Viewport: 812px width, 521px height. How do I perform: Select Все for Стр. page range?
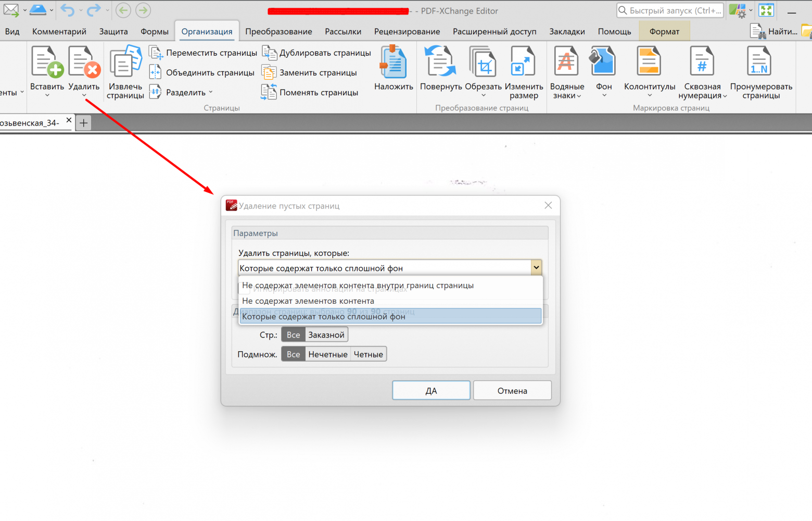point(294,334)
